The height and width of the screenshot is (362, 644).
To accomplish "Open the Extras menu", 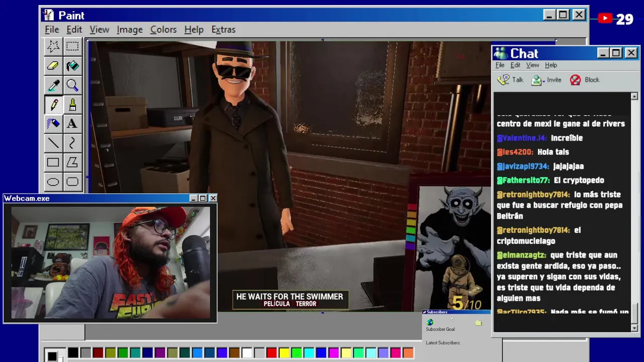I will coord(223,30).
